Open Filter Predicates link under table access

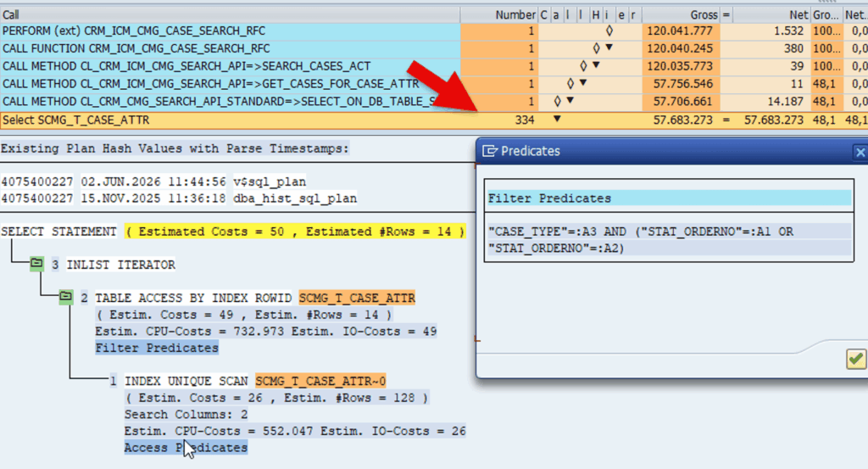coord(157,348)
